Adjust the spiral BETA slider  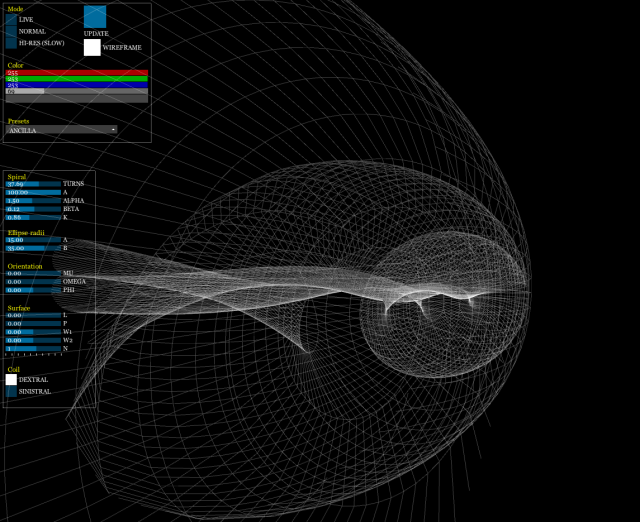coord(33,209)
